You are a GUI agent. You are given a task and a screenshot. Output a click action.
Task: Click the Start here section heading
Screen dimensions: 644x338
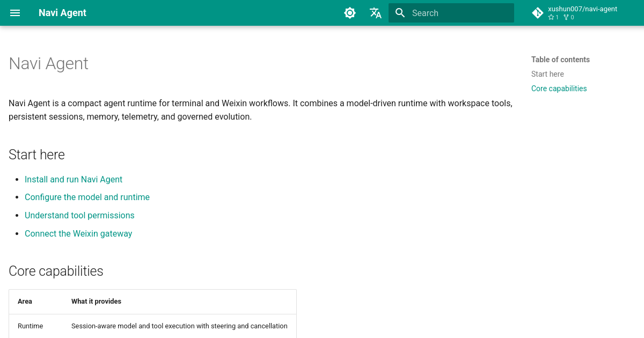tap(36, 155)
